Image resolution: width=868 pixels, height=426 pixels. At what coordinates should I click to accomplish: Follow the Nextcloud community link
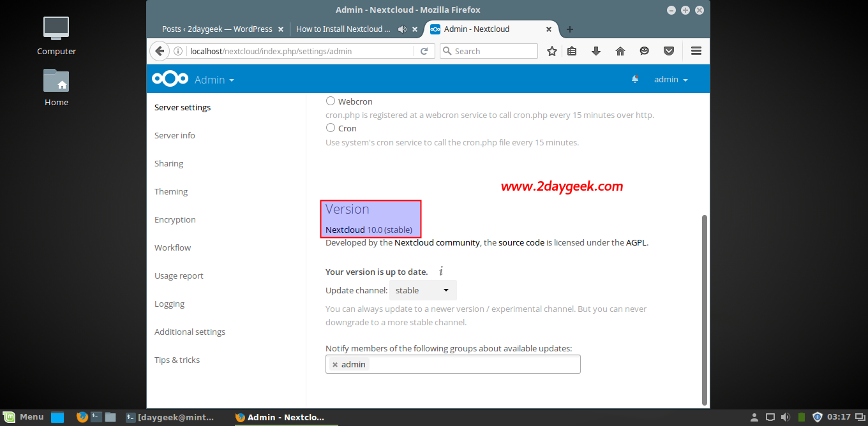437,242
